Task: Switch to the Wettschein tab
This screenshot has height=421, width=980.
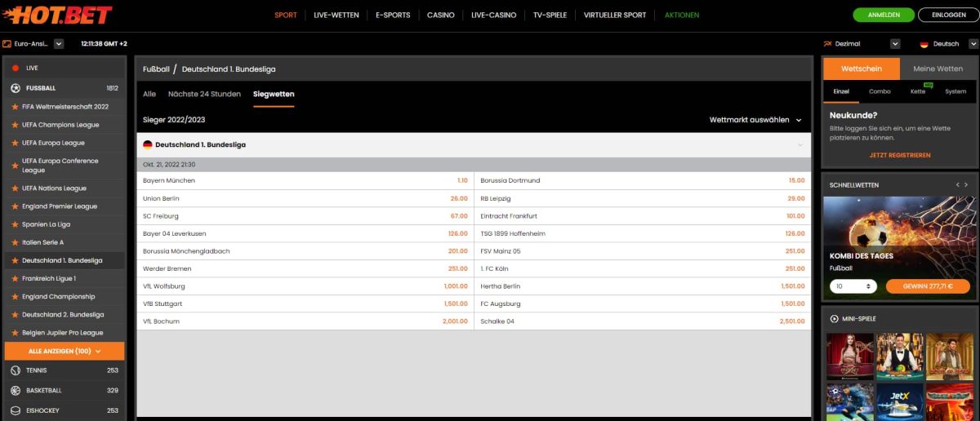Action: tap(862, 69)
